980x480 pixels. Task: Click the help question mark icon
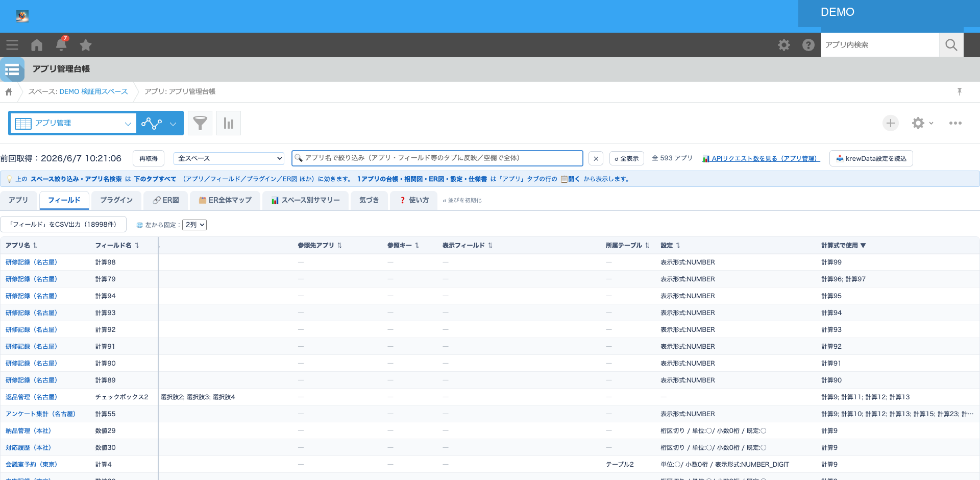click(808, 45)
